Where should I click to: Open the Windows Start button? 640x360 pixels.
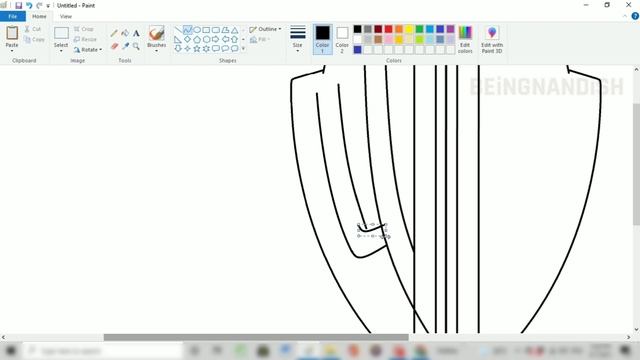pos(11,351)
